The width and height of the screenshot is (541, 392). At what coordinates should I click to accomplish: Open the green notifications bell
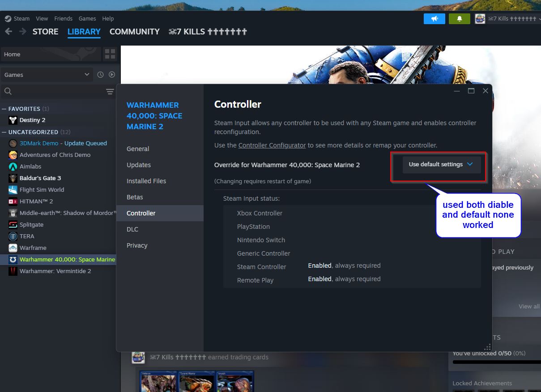point(460,19)
